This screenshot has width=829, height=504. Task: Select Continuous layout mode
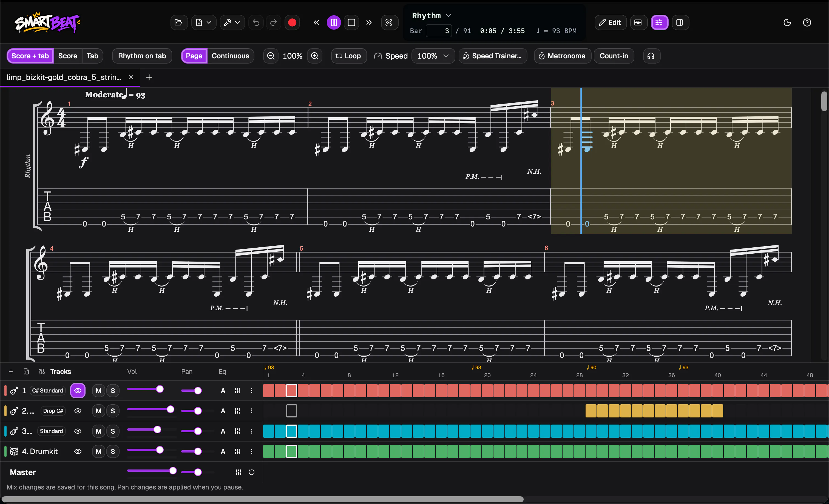coord(231,56)
